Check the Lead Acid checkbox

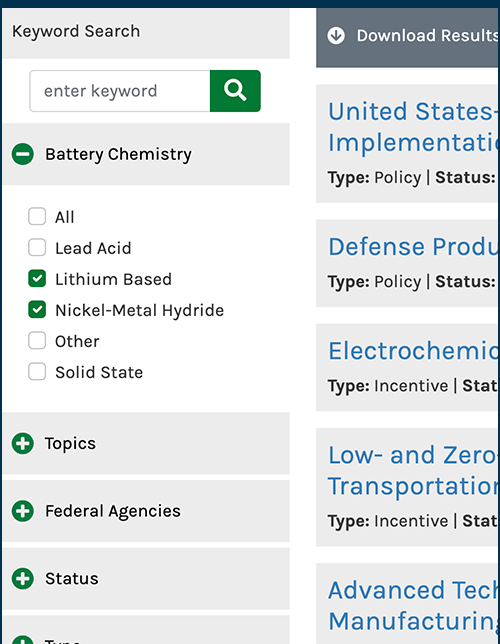click(x=37, y=248)
